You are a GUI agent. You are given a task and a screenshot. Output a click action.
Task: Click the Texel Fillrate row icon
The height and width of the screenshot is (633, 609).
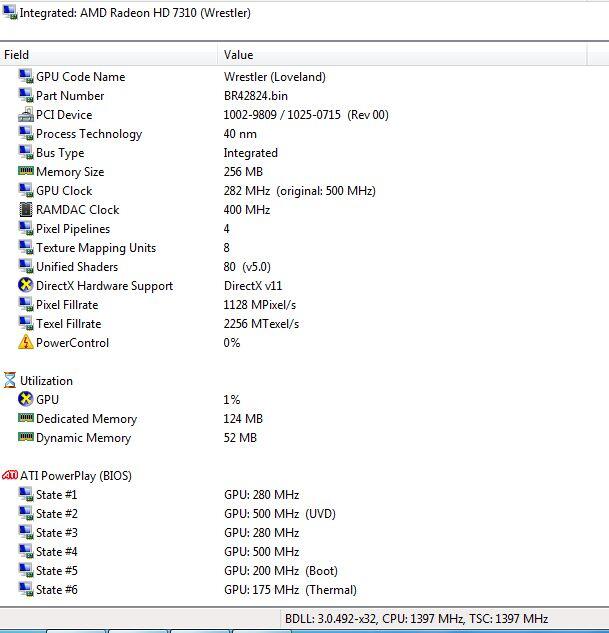tap(26, 323)
